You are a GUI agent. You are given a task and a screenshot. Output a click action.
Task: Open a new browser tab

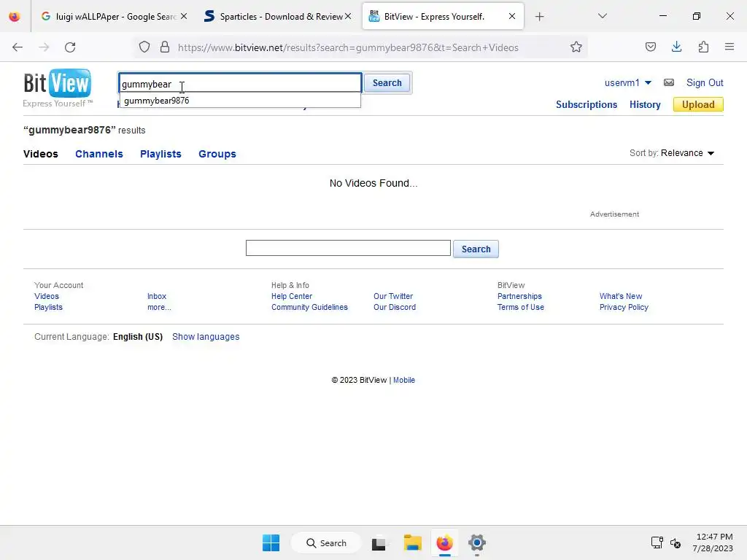click(539, 17)
